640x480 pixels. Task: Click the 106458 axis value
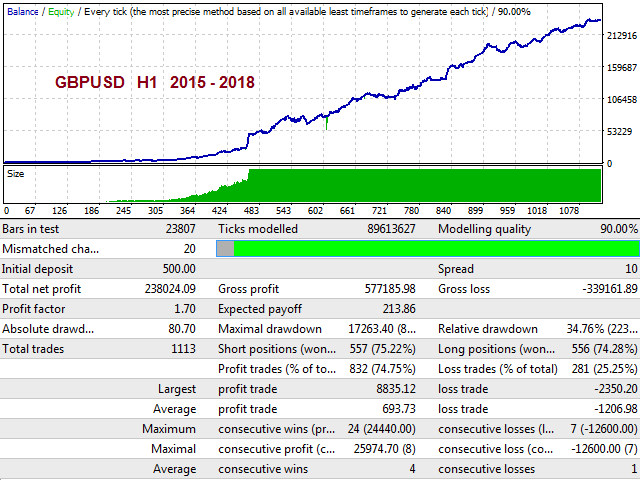click(x=622, y=100)
